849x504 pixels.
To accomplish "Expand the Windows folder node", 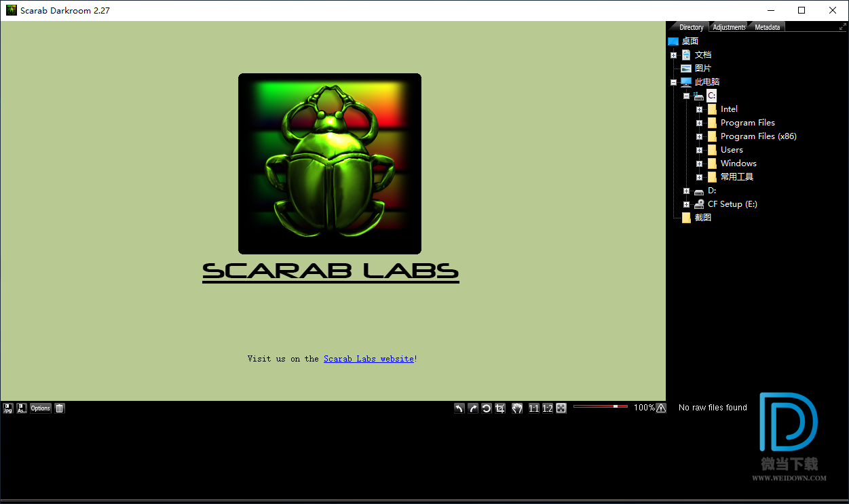I will coord(699,163).
